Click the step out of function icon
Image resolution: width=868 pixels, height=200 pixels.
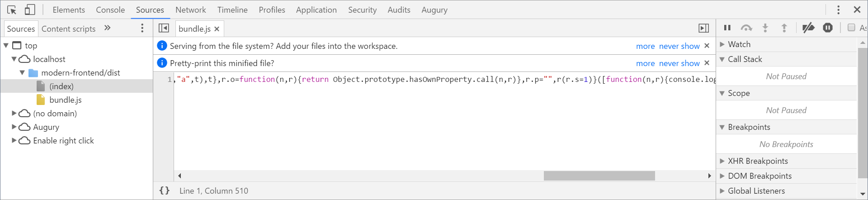(784, 28)
